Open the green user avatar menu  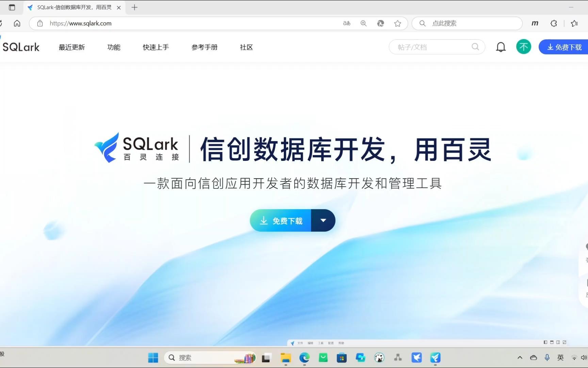(523, 47)
